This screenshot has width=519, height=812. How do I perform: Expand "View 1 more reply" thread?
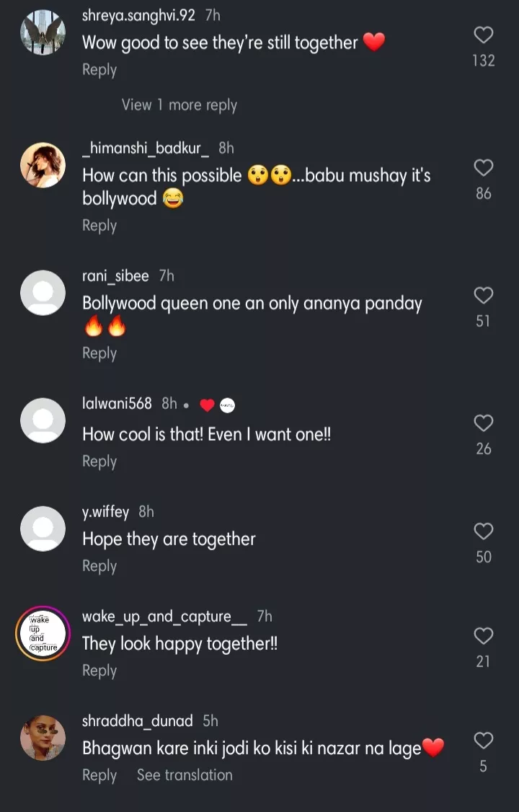(179, 105)
